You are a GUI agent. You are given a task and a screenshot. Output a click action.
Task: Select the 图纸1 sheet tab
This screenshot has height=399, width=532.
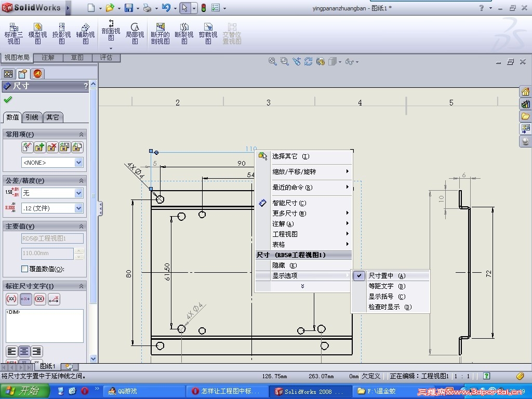pyautogui.click(x=47, y=366)
